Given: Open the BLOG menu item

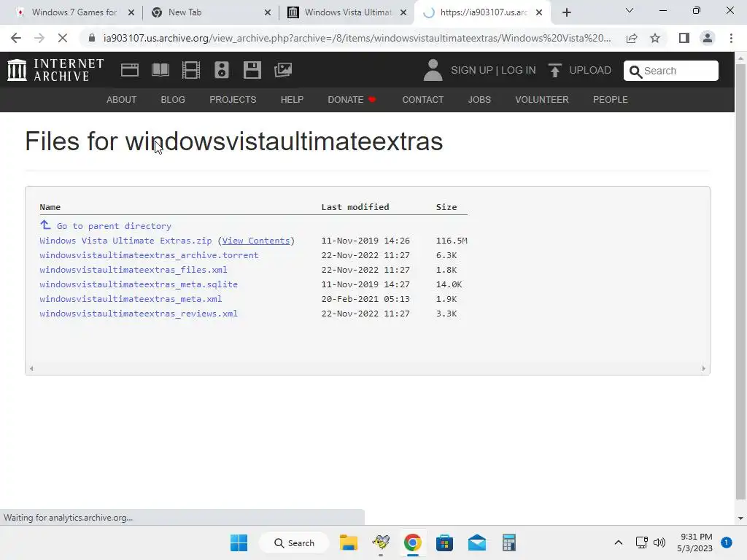Looking at the screenshot, I should [173, 100].
